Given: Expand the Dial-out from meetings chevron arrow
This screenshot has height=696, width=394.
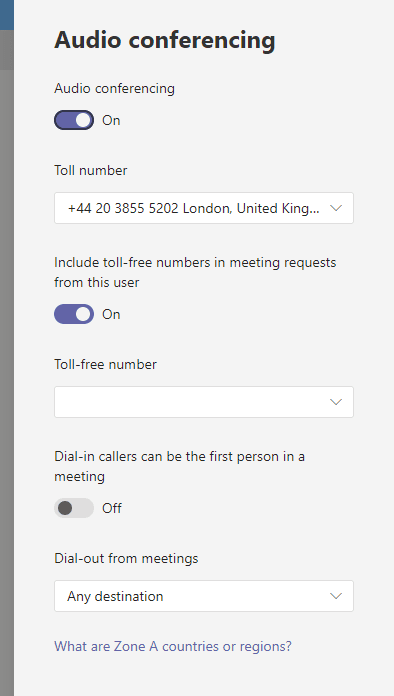Looking at the screenshot, I should tap(336, 596).
